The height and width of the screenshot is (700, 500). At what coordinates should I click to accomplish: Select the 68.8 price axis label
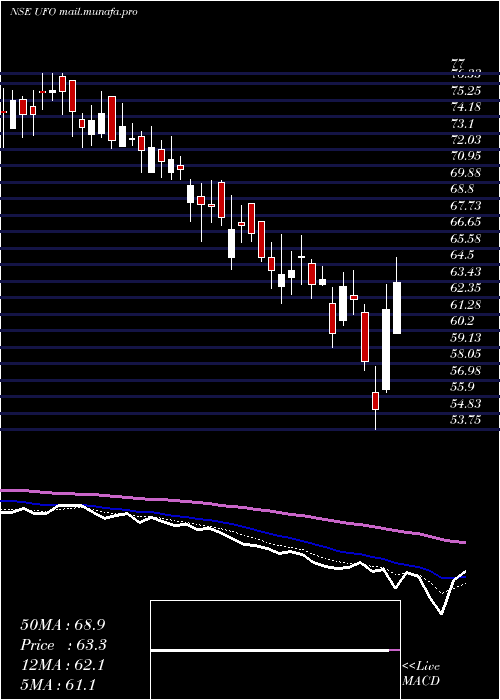tap(463, 189)
